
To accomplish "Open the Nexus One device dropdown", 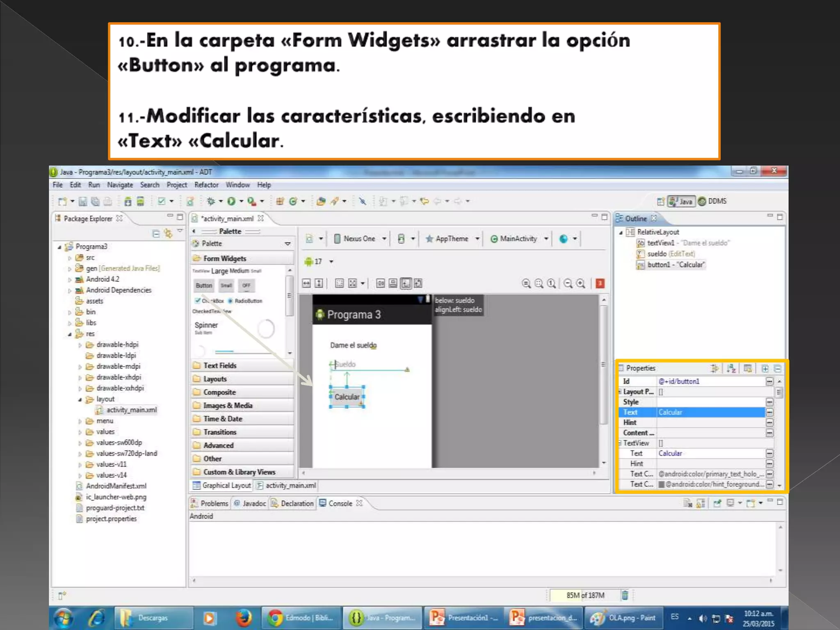I will [x=360, y=239].
